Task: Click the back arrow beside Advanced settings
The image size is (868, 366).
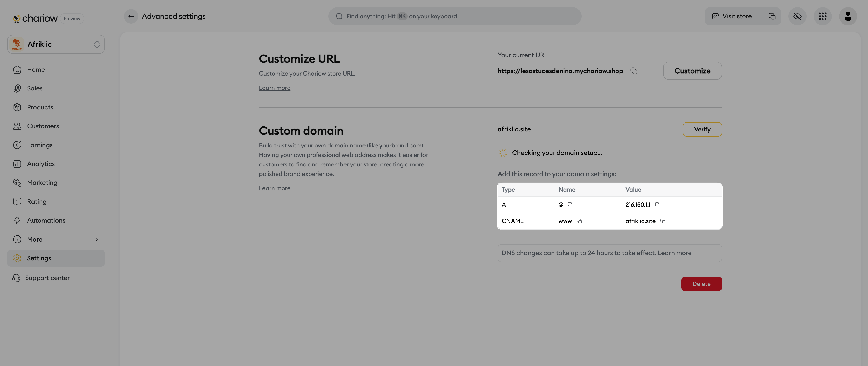Action: 131,16
